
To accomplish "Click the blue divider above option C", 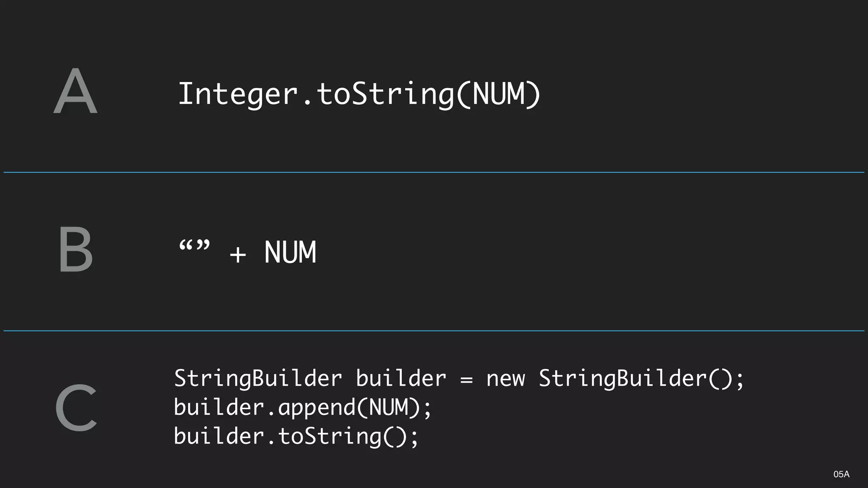I will click(x=434, y=331).
